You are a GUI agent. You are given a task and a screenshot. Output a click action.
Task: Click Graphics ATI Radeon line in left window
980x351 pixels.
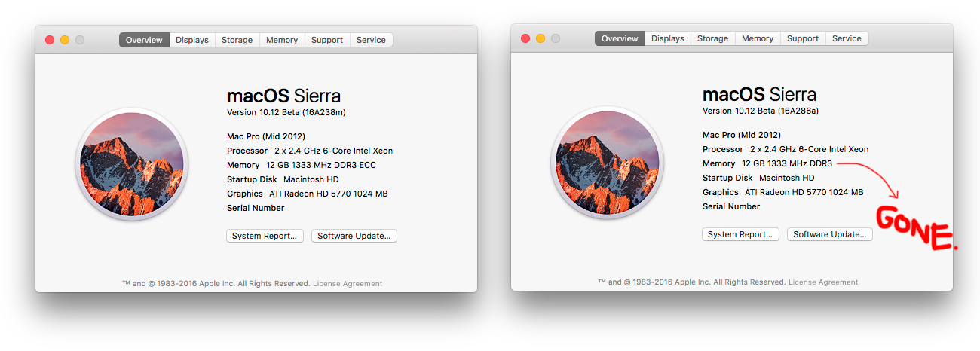click(x=308, y=194)
